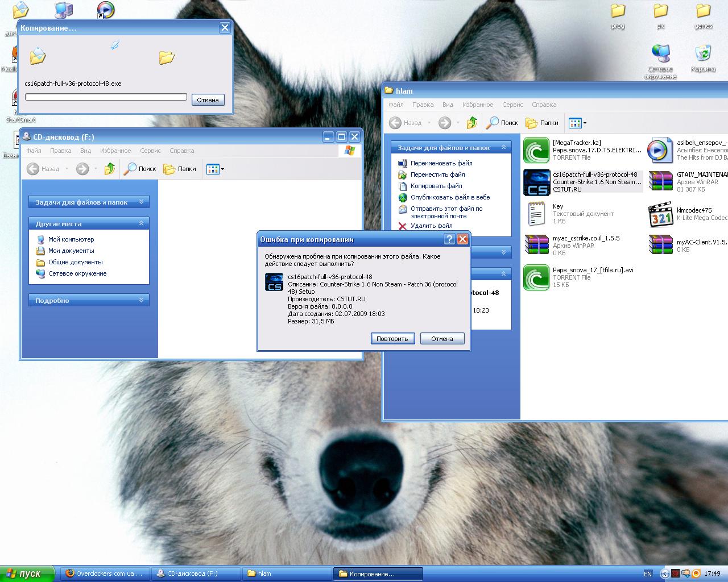The height and width of the screenshot is (582, 728).
Task: Open Правка menu in CD-дисковод window
Action: pos(60,151)
